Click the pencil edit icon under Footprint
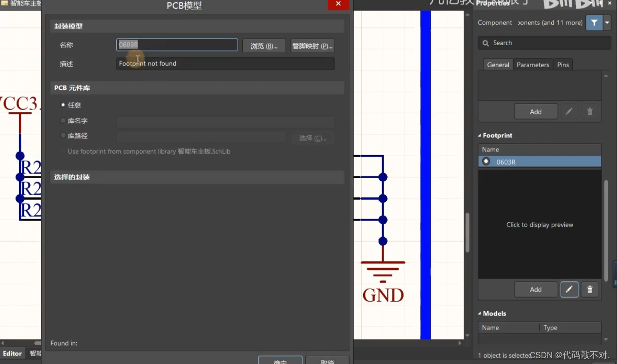617x364 pixels. (x=569, y=290)
